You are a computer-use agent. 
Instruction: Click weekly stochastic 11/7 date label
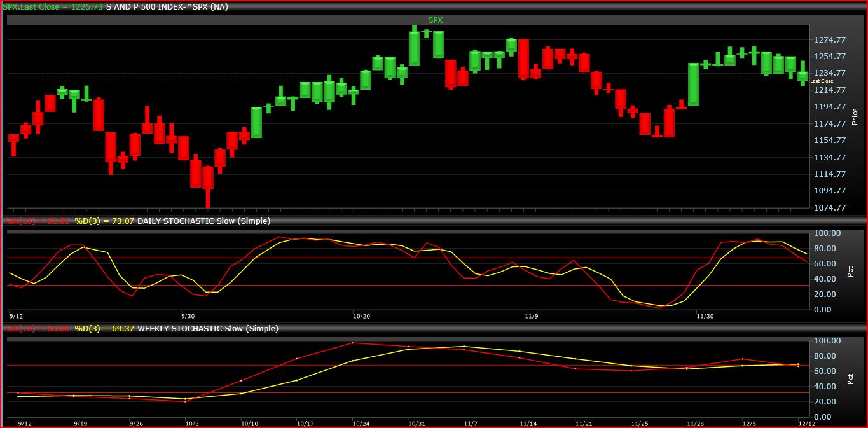click(471, 423)
